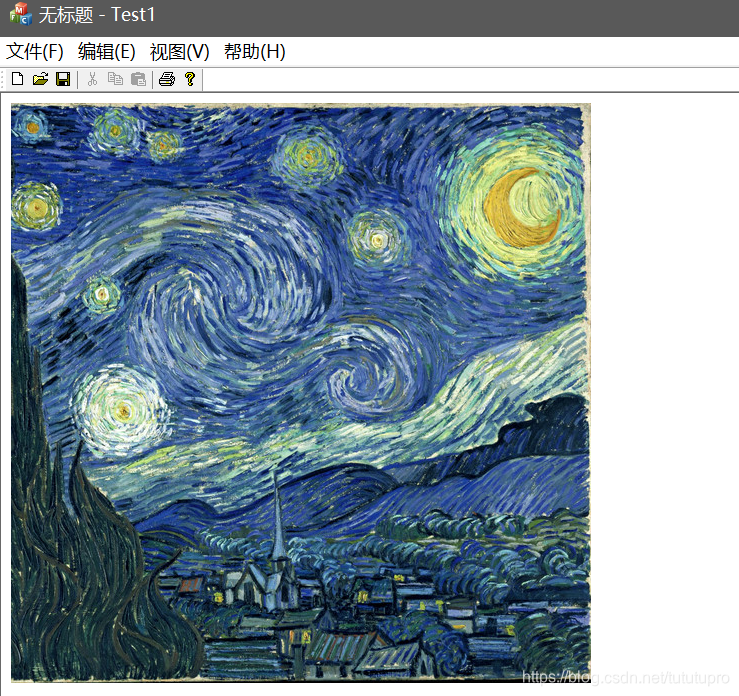Click the Starry Night image in view

point(301,393)
